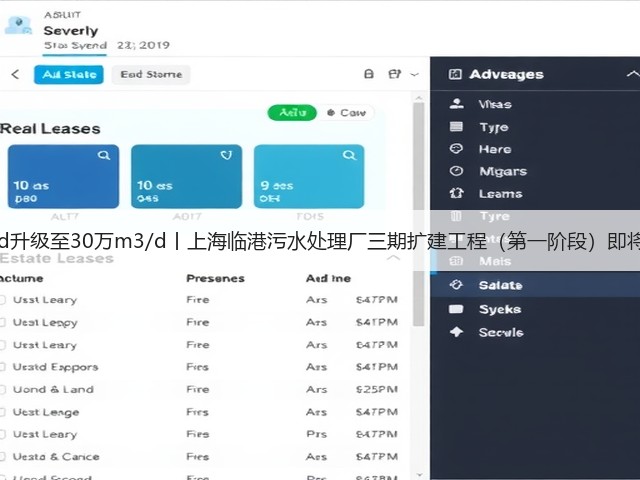The height and width of the screenshot is (480, 640).
Task: Open the Uond & Land entry
Action: tap(53, 389)
